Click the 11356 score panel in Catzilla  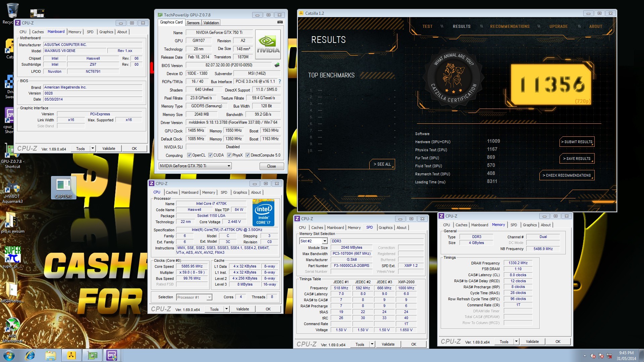[551, 84]
